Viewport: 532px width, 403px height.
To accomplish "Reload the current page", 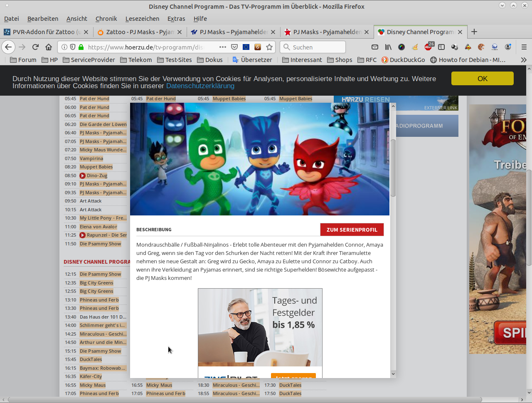I will point(35,47).
